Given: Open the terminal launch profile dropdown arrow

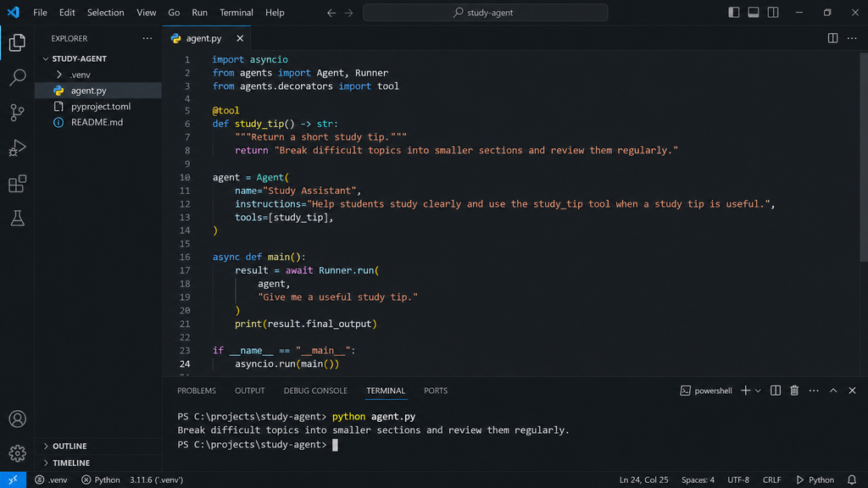Looking at the screenshot, I should point(758,391).
